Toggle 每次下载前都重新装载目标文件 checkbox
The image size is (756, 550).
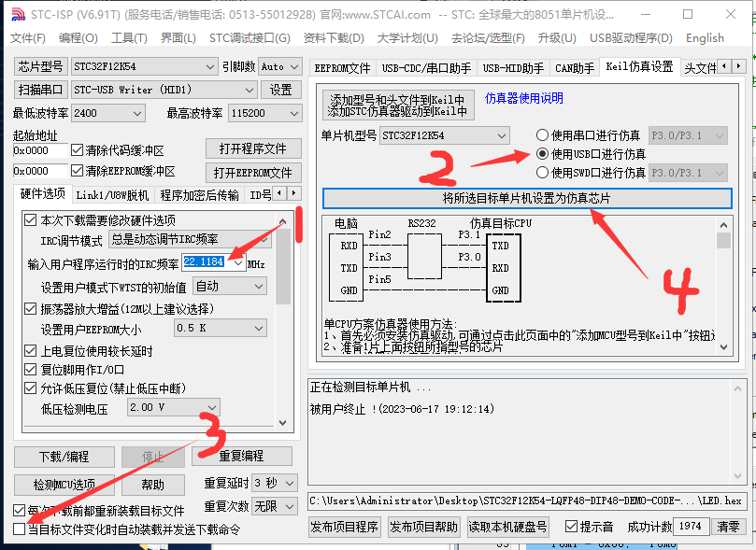(x=20, y=510)
